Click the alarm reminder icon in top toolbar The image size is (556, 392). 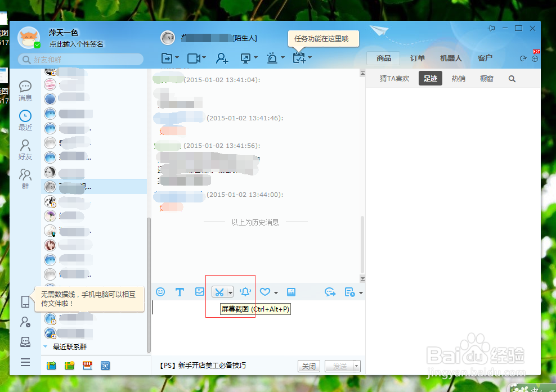point(272,58)
